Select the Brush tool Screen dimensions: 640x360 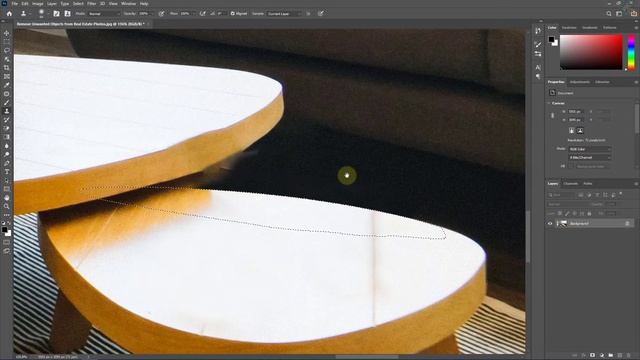7,102
